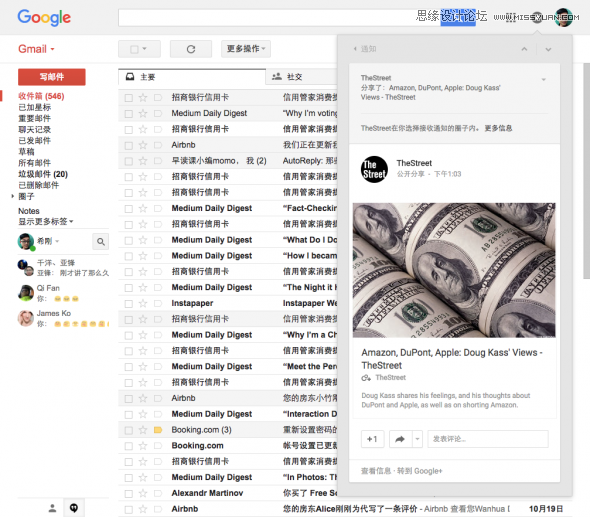Image resolution: width=590 pixels, height=517 pixels.
Task: Click James Ko's chat avatar
Action: (x=26, y=318)
